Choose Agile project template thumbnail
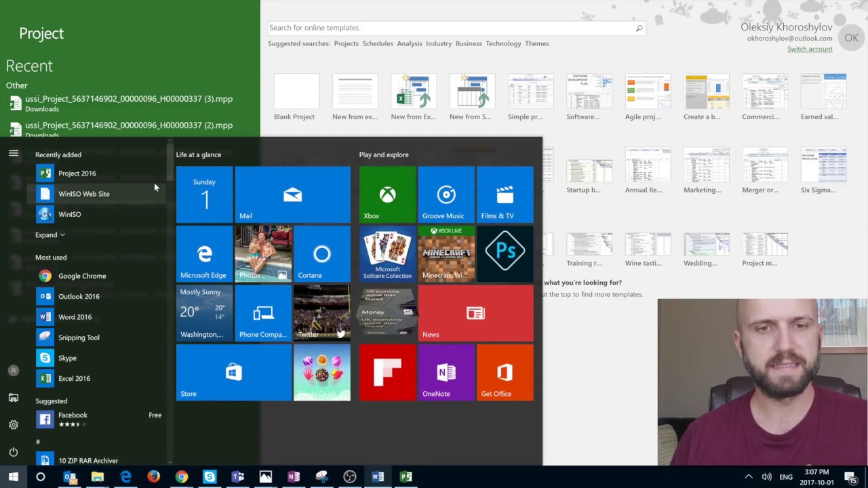Viewport: 868px width, 488px height. click(x=648, y=97)
